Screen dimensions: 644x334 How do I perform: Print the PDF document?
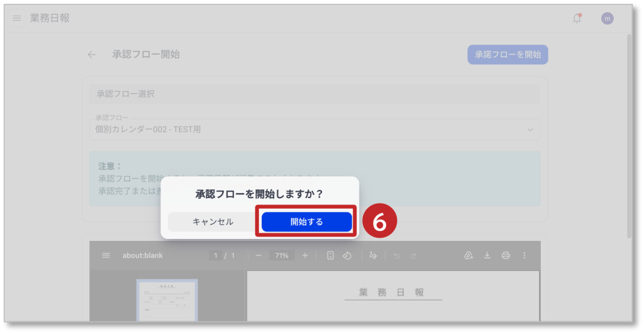506,255
